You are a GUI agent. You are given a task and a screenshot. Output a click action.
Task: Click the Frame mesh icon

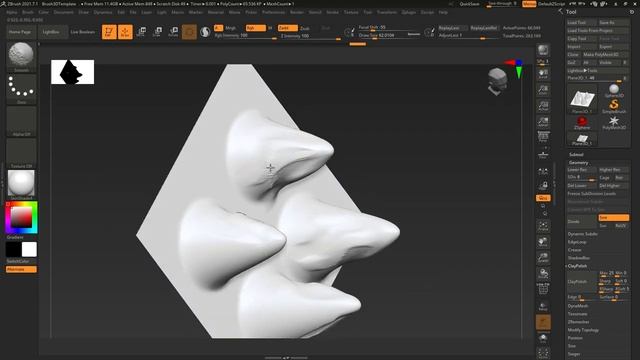(x=543, y=226)
